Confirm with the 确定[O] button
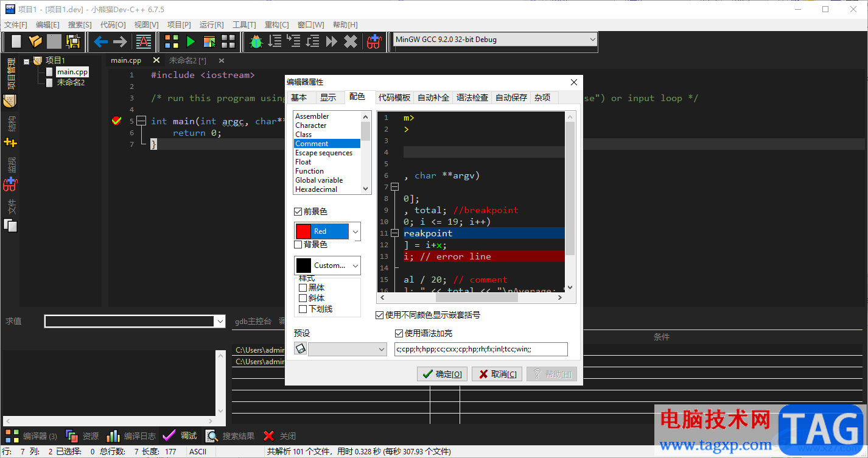 point(442,374)
